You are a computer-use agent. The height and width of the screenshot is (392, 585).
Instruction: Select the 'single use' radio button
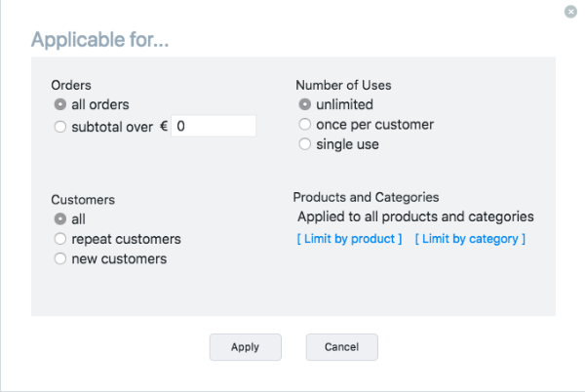(x=305, y=144)
